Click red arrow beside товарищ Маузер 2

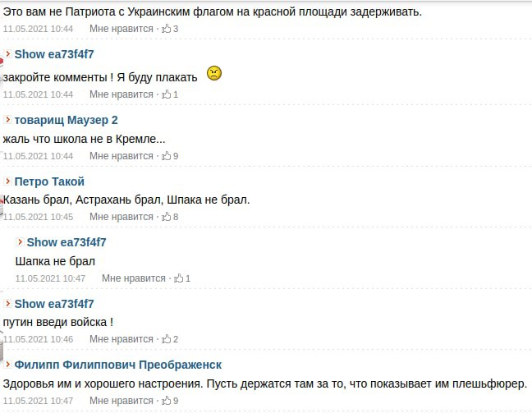coord(8,120)
